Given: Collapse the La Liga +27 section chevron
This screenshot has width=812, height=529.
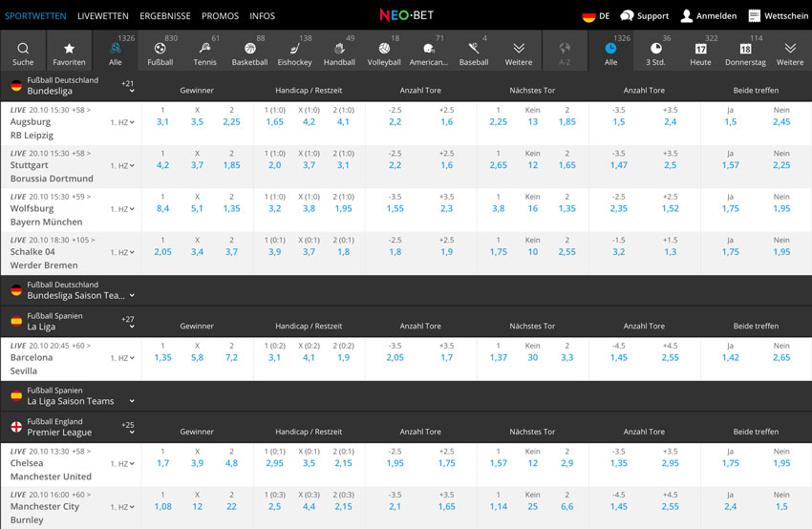Looking at the screenshot, I should click(x=132, y=327).
